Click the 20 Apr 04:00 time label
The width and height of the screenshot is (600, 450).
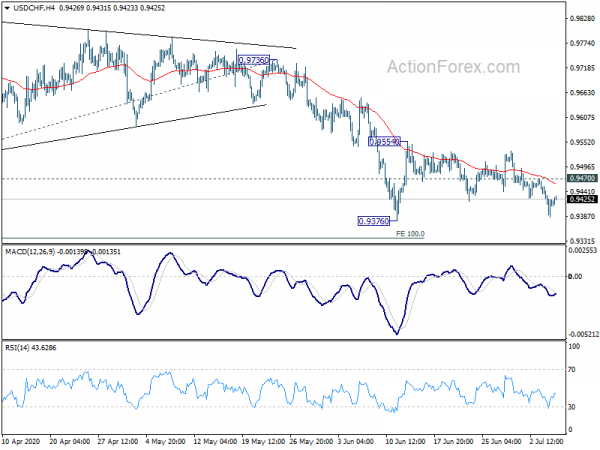coord(70,441)
